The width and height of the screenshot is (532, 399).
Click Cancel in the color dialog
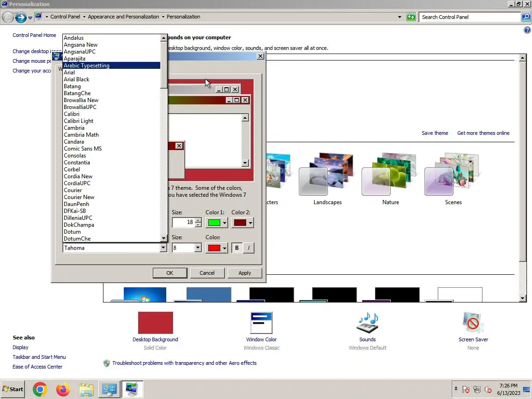[x=207, y=273]
